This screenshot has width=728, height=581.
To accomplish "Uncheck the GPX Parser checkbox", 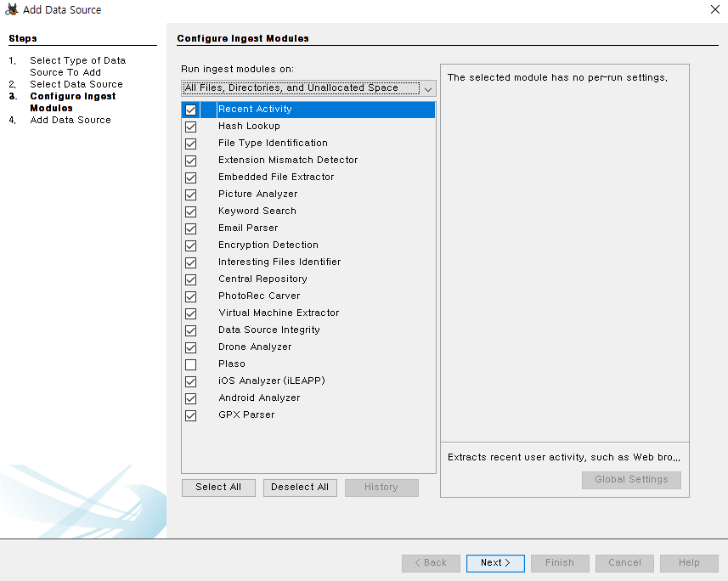I will click(191, 415).
